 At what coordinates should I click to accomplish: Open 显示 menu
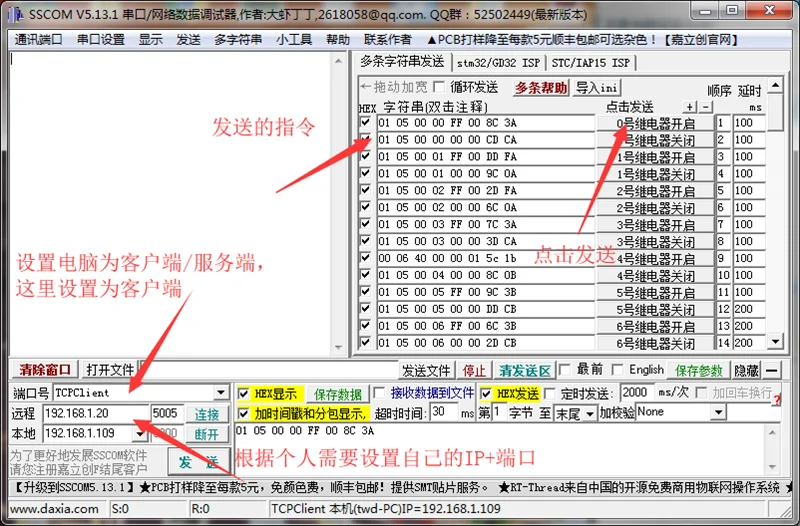point(151,39)
